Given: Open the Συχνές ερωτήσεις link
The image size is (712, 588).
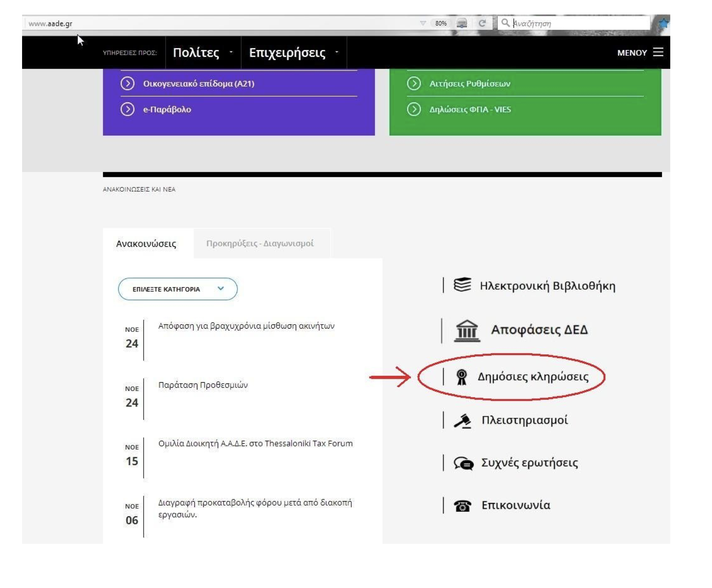Looking at the screenshot, I should [530, 463].
